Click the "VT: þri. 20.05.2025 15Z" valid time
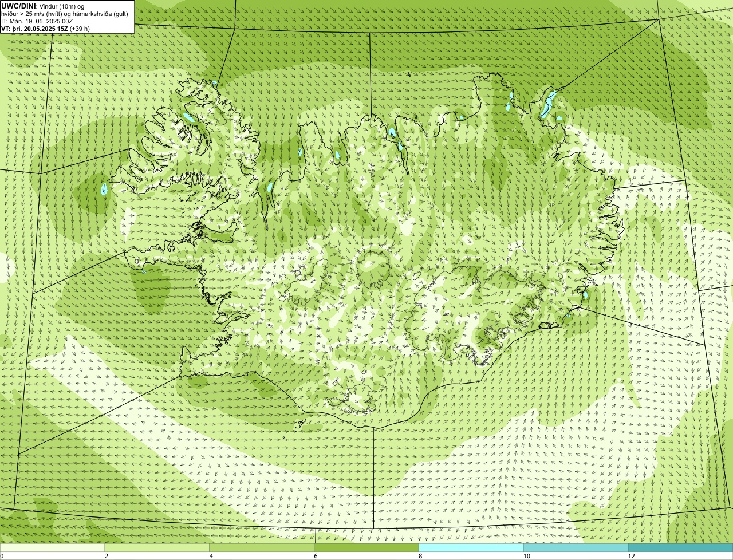 coord(35,29)
